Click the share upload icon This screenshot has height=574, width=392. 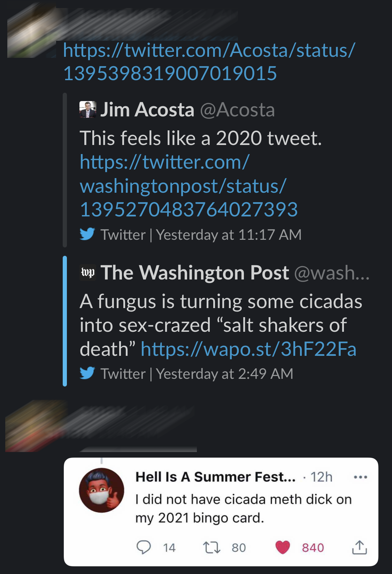click(x=359, y=547)
